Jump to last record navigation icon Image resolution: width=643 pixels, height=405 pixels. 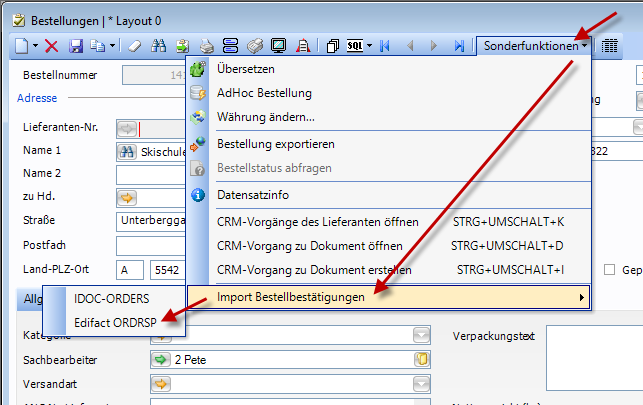[459, 46]
